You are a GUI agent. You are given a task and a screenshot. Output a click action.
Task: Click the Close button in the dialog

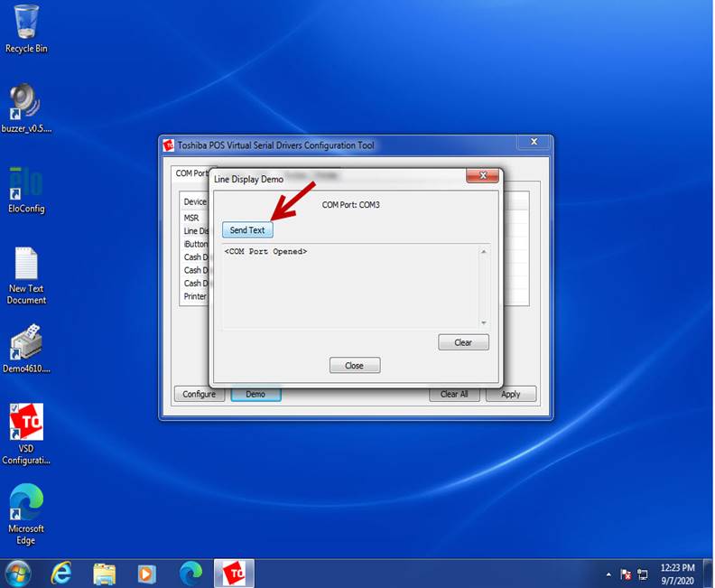tap(354, 366)
